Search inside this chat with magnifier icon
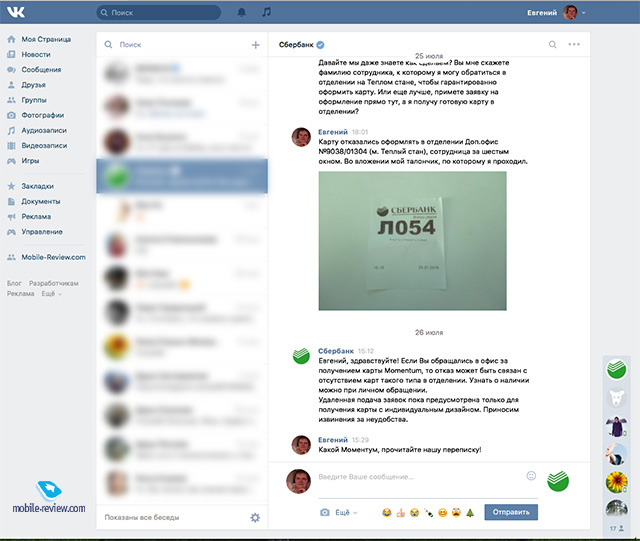The width and height of the screenshot is (640, 541). pyautogui.click(x=552, y=45)
